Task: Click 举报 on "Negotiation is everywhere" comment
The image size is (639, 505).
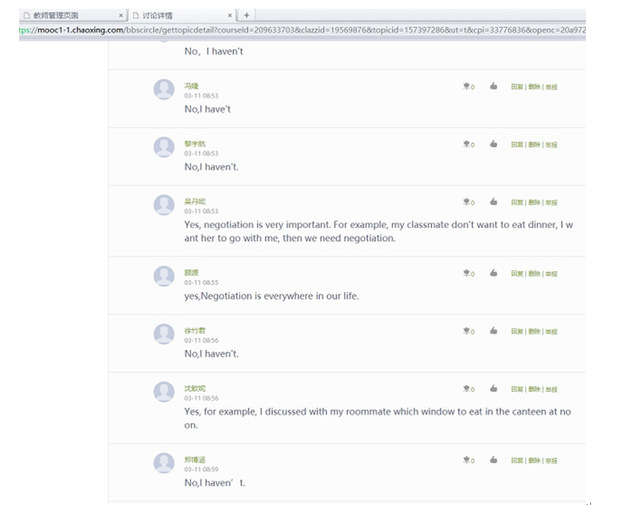Action: point(551,273)
